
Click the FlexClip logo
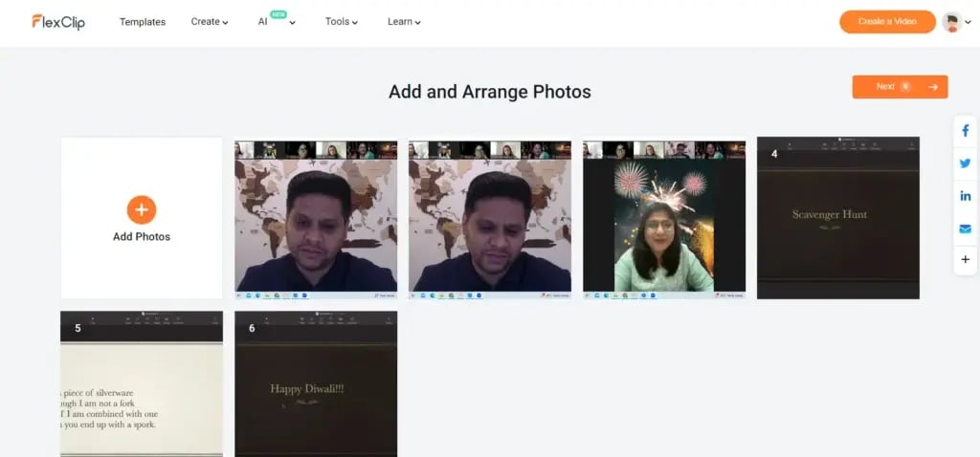(58, 22)
